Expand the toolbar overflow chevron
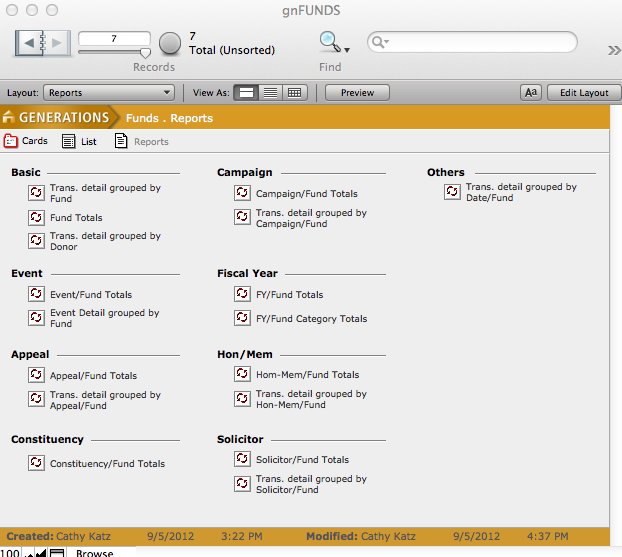Viewport: 622px width, 557px height. (x=613, y=50)
